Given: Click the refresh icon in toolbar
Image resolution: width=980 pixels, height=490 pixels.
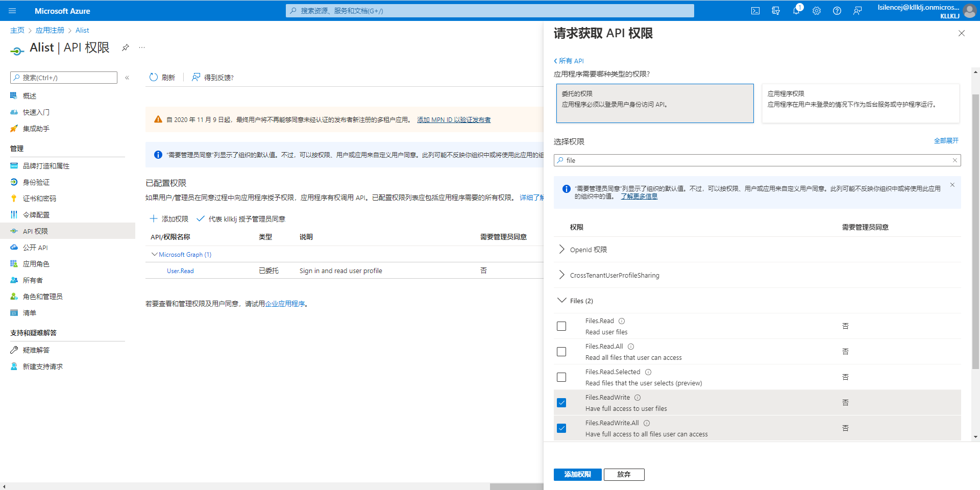Looking at the screenshot, I should coord(154,77).
